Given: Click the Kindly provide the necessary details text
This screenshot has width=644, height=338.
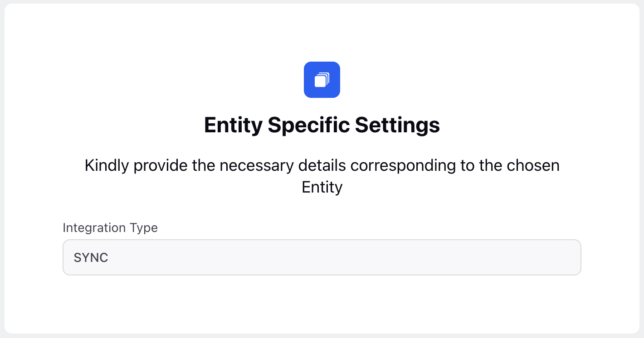Looking at the screenshot, I should pos(322,176).
